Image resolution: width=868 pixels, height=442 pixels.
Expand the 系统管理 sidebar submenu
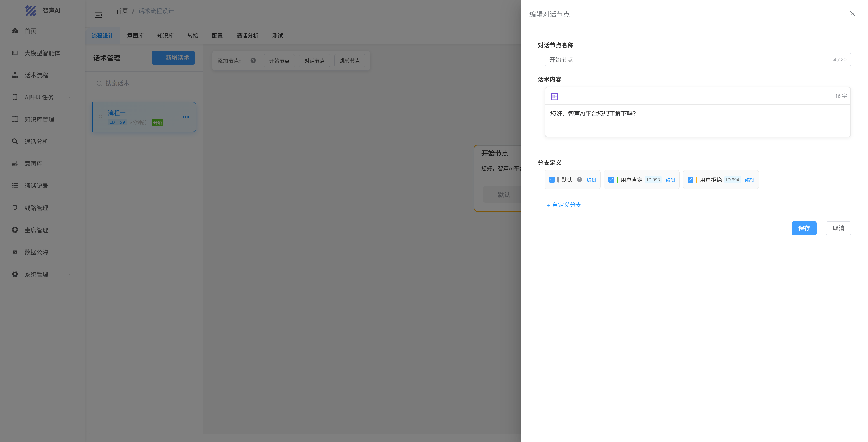pyautogui.click(x=68, y=274)
